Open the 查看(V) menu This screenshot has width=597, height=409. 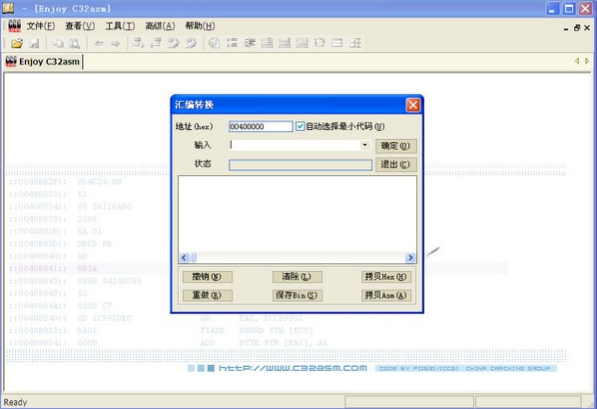coord(80,26)
